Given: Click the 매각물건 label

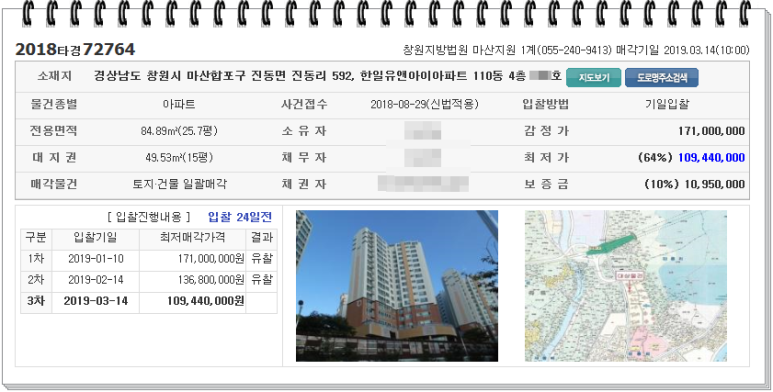Looking at the screenshot, I should click(54, 184).
